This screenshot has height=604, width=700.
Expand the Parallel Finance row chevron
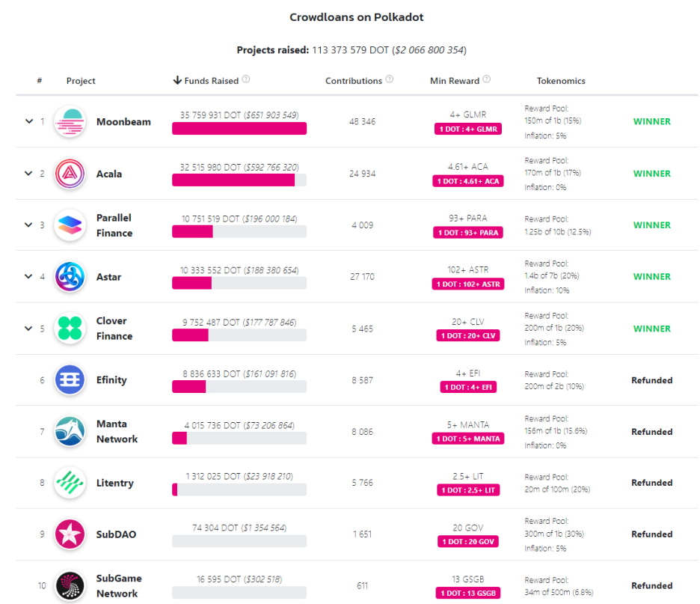tap(28, 225)
